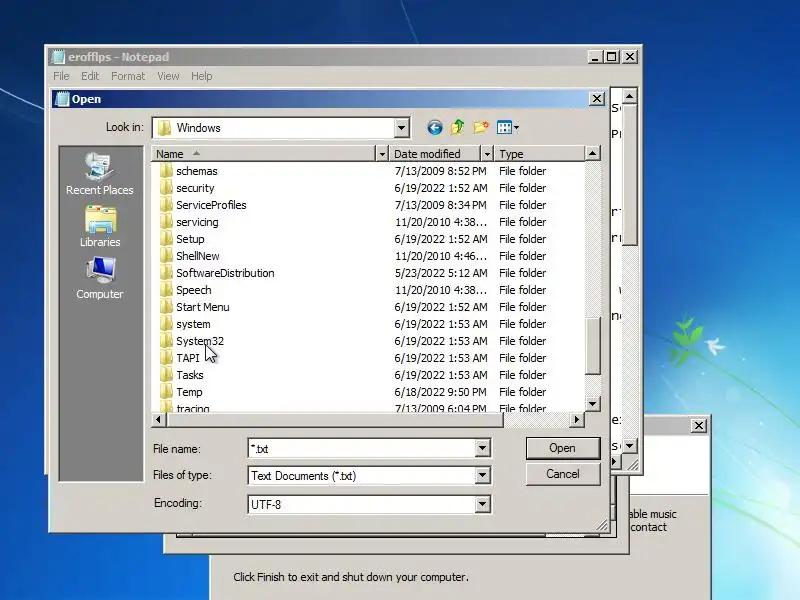Close the Open dialog
Viewport: 800px width, 600px height.
[596, 98]
